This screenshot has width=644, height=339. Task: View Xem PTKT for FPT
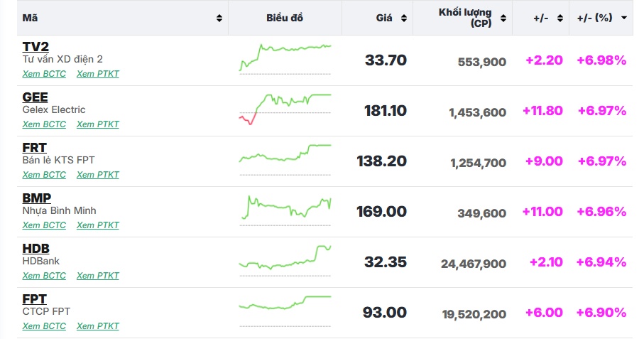tap(98, 326)
